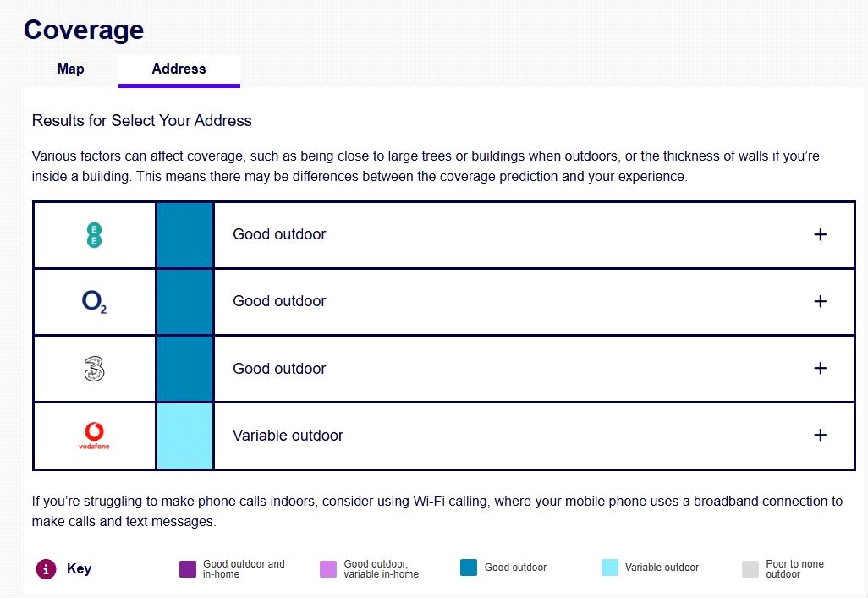The width and height of the screenshot is (868, 598).
Task: Click the Vodafone 'Variable outdoor' row text
Action: tap(288, 436)
